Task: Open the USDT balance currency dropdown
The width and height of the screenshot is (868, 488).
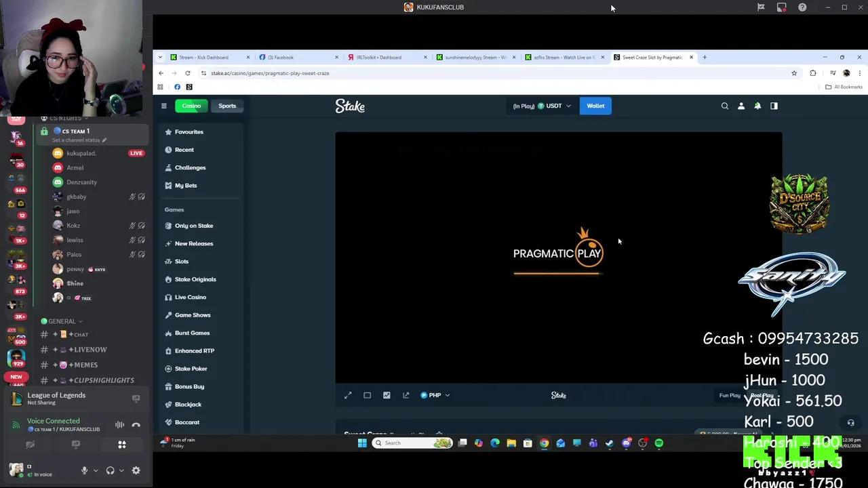Action: 542,106
